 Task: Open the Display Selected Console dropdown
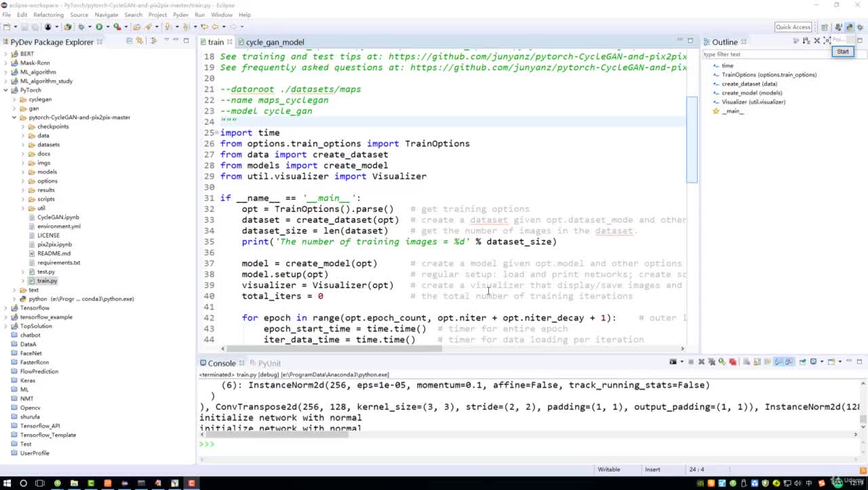[x=822, y=362]
